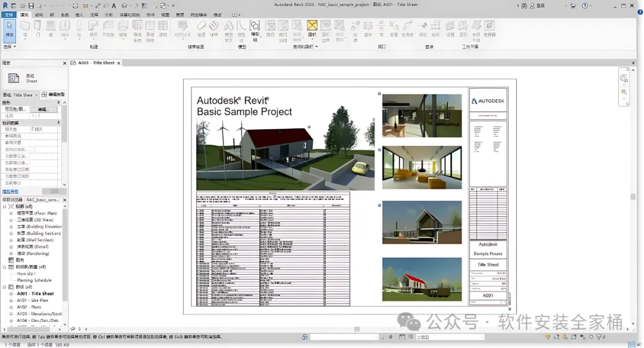
Task: Select the Mullion tool
Action: tap(163, 29)
